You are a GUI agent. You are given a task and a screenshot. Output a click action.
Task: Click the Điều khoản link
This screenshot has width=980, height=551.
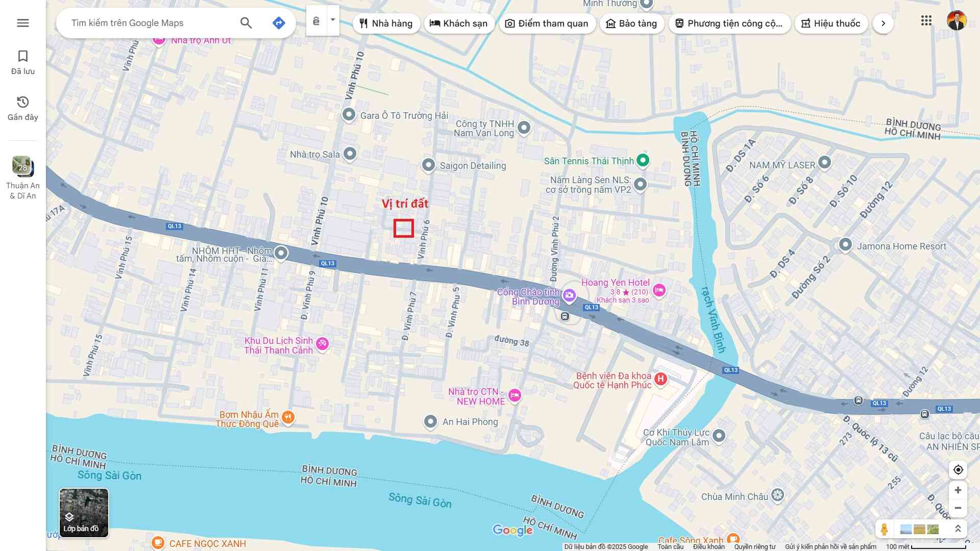tap(708, 547)
